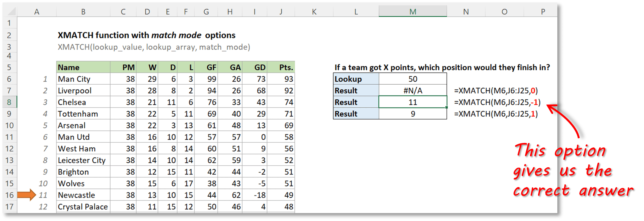Click the cell showing result 9
644x221 pixels.
point(413,114)
